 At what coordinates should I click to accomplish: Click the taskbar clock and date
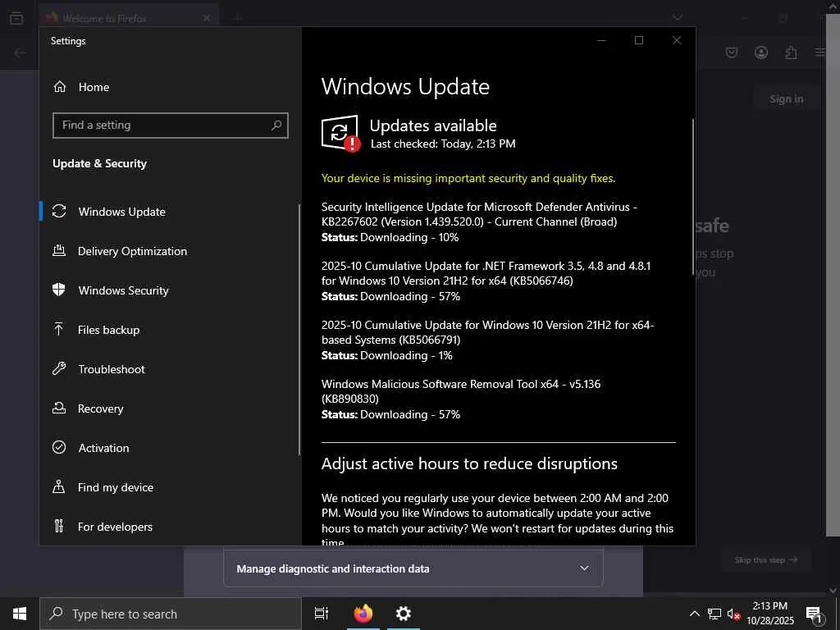click(x=769, y=614)
